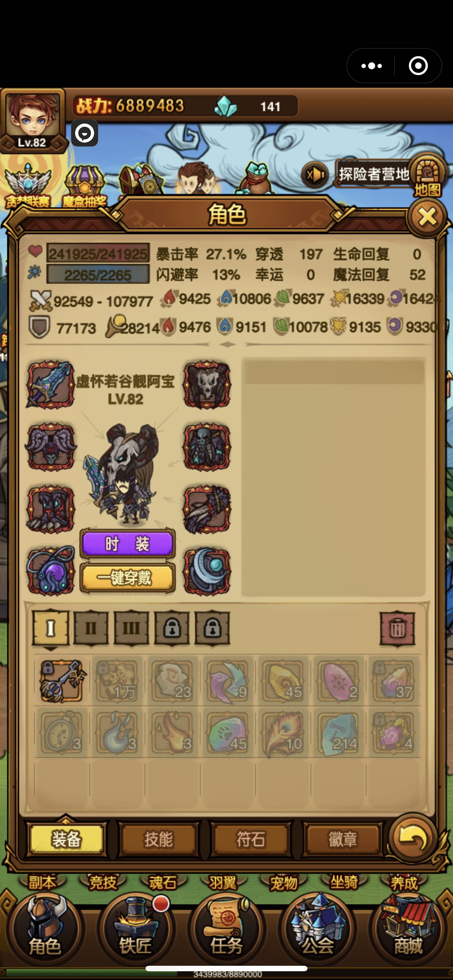Open the 商城 shop icon
453x980 pixels.
[x=408, y=930]
